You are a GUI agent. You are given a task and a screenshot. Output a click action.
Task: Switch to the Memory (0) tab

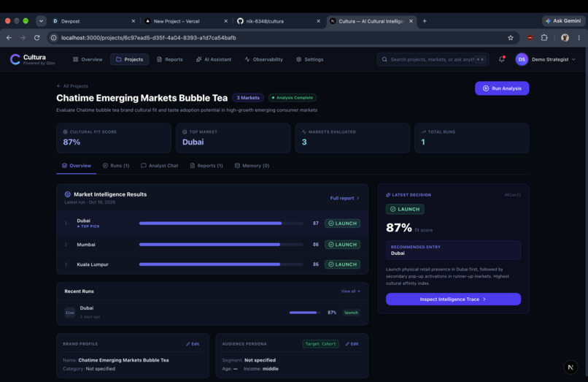pyautogui.click(x=252, y=166)
